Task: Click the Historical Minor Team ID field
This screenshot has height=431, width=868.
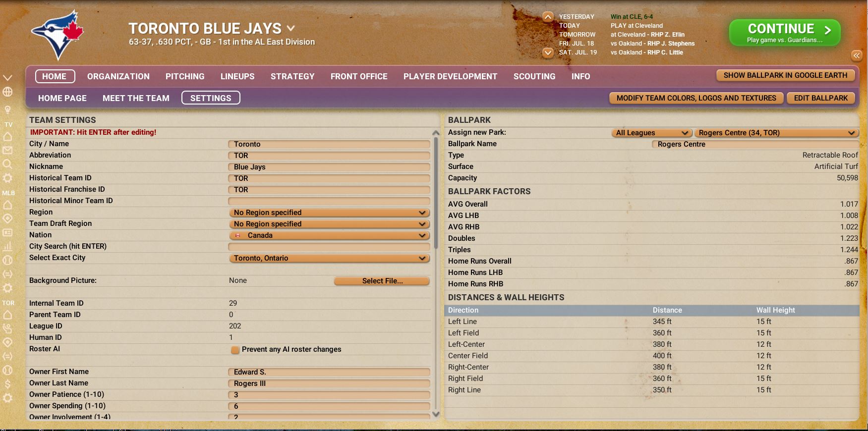Action: (329, 201)
